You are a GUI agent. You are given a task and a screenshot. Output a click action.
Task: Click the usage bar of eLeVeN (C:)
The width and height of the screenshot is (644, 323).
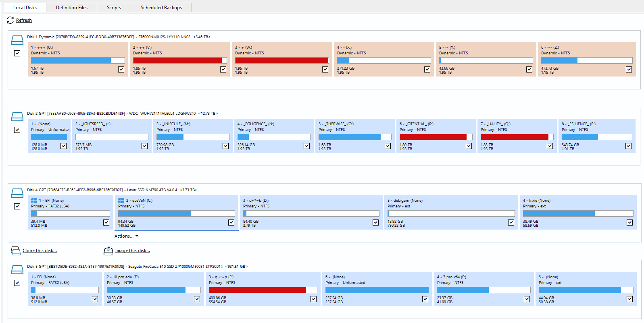(x=177, y=213)
